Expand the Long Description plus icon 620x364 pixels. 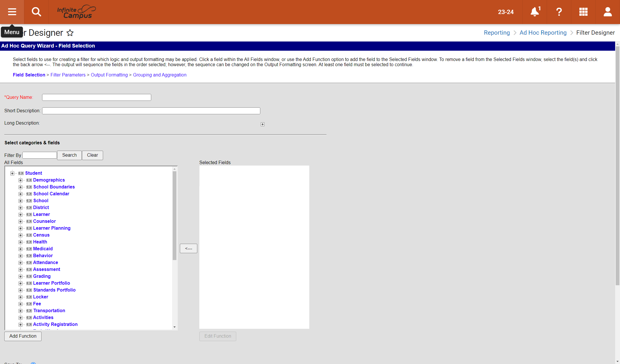[263, 124]
